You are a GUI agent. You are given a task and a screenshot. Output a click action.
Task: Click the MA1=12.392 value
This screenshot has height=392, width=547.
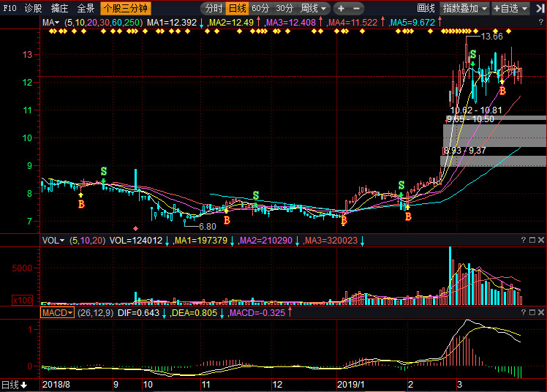(x=172, y=23)
